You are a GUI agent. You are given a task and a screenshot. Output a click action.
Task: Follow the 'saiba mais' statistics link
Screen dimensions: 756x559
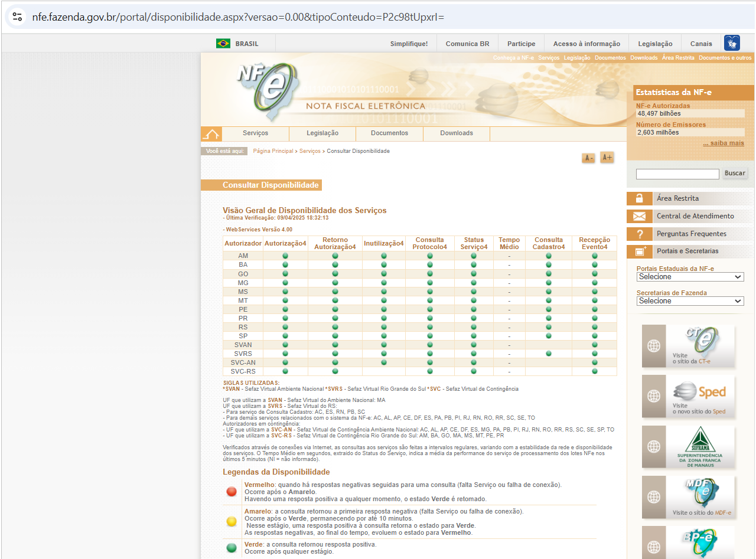[x=723, y=143]
